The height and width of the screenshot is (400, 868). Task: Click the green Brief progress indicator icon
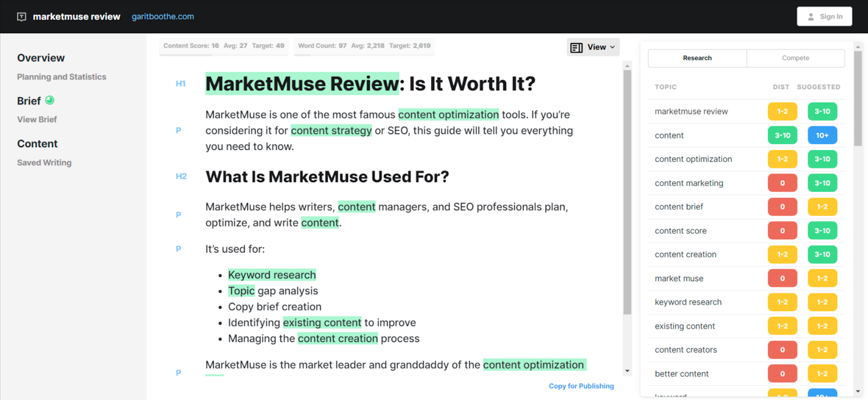(49, 100)
